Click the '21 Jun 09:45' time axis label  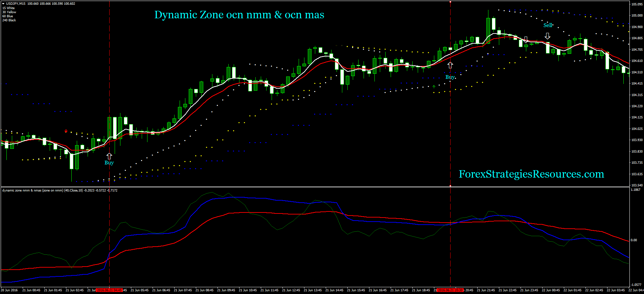[x=226, y=290]
